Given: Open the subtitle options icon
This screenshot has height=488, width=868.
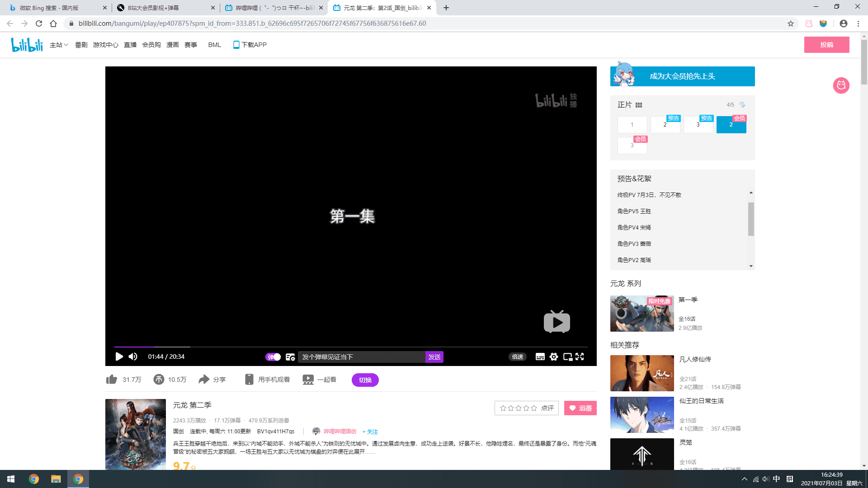Looking at the screenshot, I should [x=540, y=357].
